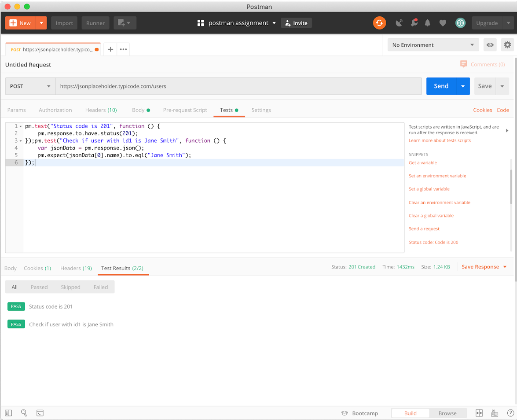Viewport: 517px width, 420px height.
Task: Switch to the Authorization tab
Action: pos(55,110)
